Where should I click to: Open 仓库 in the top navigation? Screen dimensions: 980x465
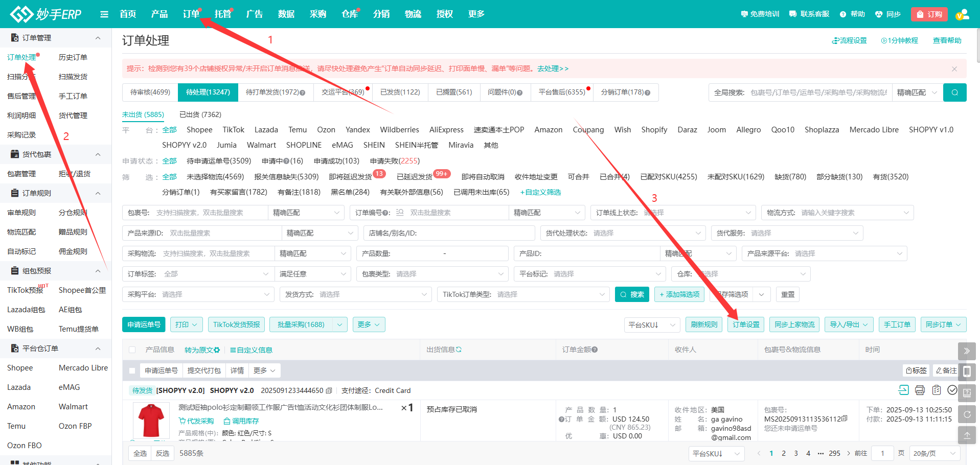[x=350, y=14]
